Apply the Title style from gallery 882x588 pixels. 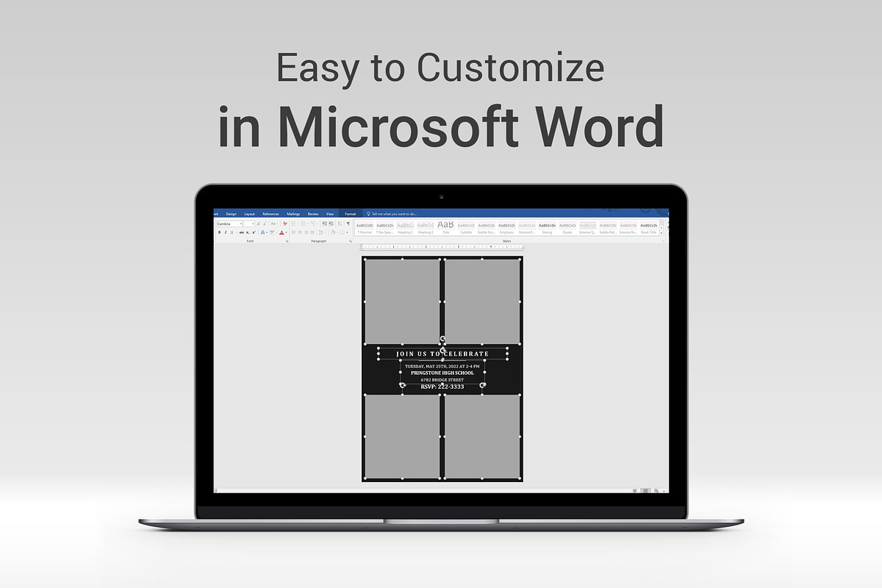445,227
